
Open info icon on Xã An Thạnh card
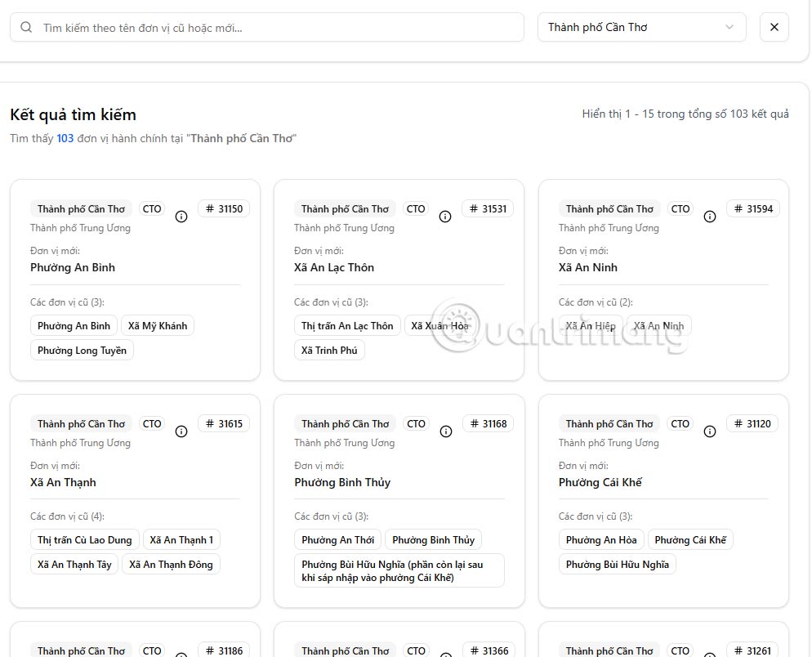click(181, 431)
